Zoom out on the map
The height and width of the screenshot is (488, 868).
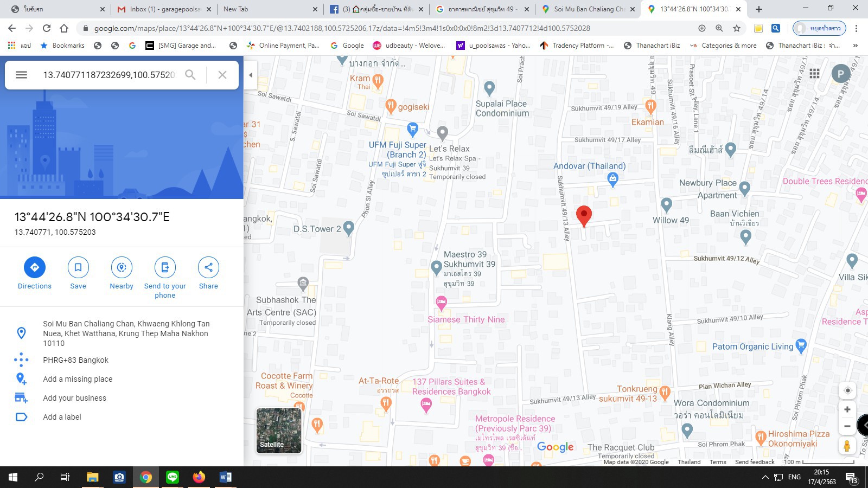[x=847, y=426]
